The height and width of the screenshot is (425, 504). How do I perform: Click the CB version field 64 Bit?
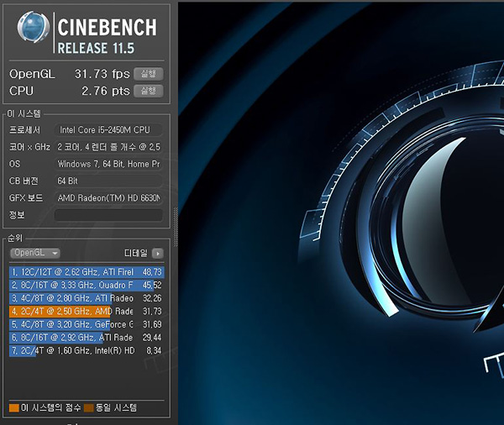pyautogui.click(x=108, y=181)
